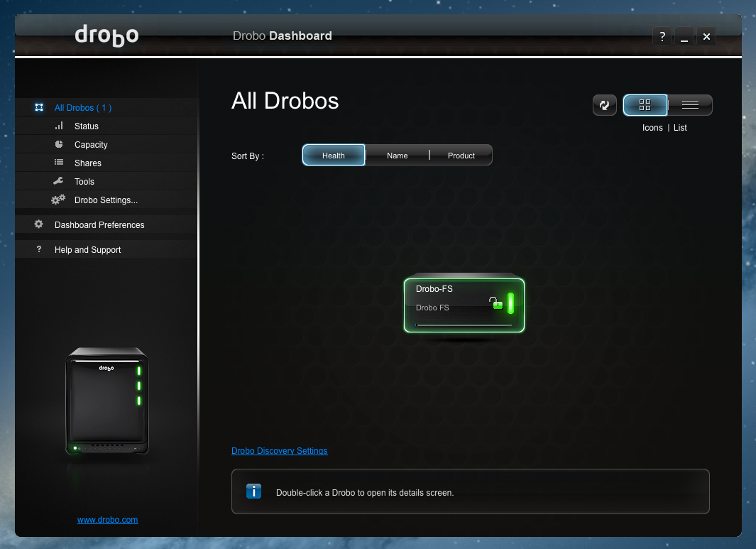Screen dimensions: 756x549
Task: Visit the www.drobo.com link
Action: [x=107, y=520]
